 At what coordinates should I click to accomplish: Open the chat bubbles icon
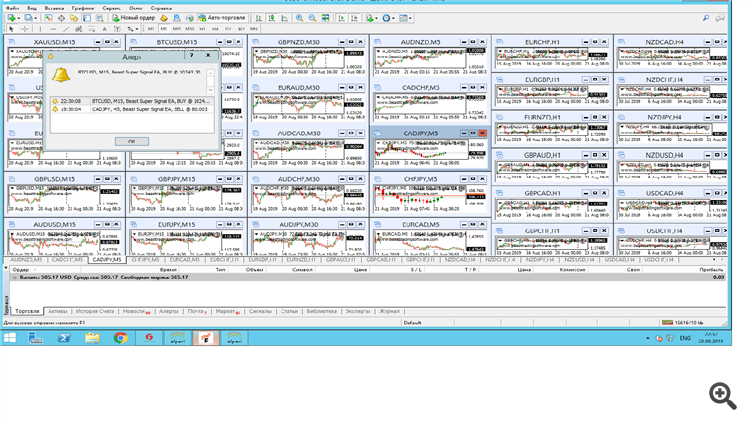click(720, 18)
